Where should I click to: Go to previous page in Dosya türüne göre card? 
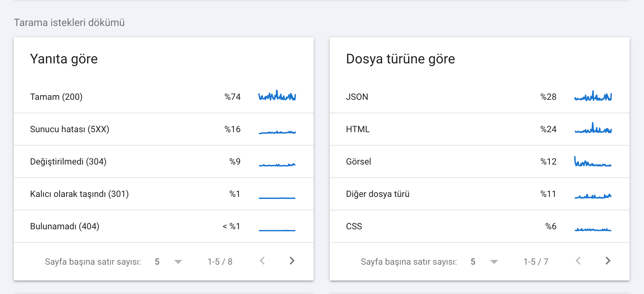pos(578,261)
